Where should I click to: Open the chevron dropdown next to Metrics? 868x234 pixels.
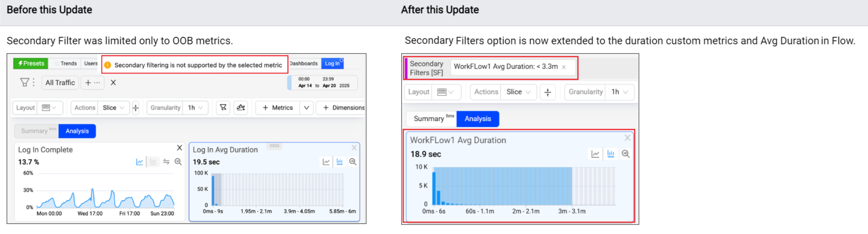tap(306, 108)
